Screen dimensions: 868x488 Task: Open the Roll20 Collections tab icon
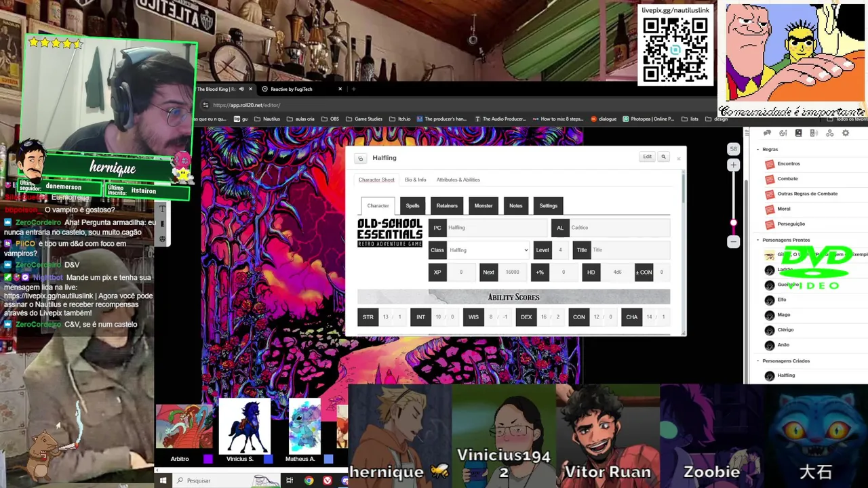[x=829, y=133]
